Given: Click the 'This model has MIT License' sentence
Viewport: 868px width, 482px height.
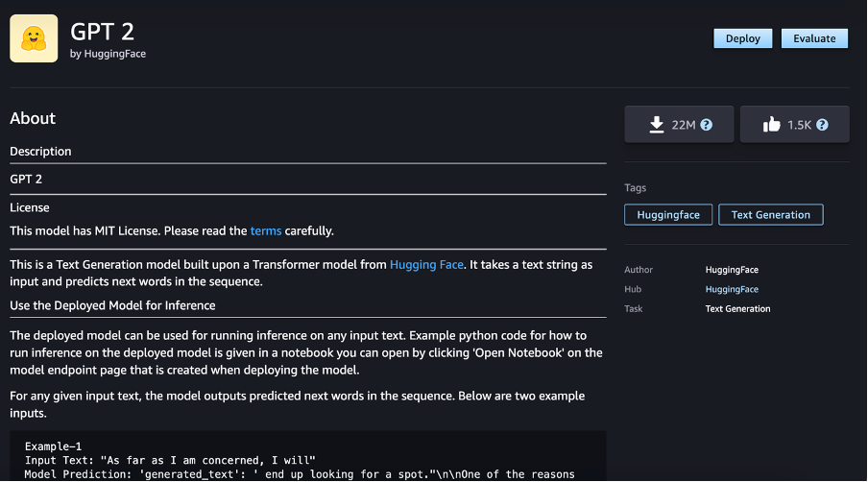Looking at the screenshot, I should (172, 230).
